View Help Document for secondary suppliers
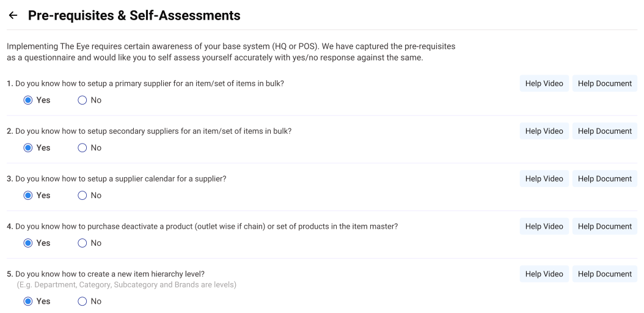 [604, 131]
